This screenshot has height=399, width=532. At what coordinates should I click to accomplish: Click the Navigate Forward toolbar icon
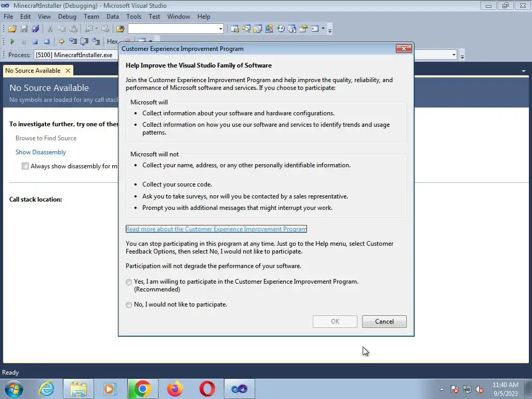105,29
